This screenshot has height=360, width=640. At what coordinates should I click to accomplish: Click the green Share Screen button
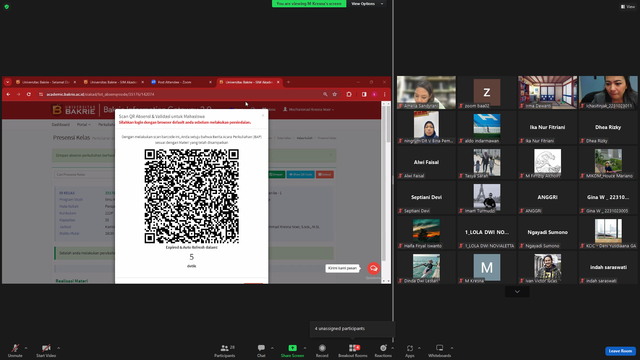coord(292,350)
